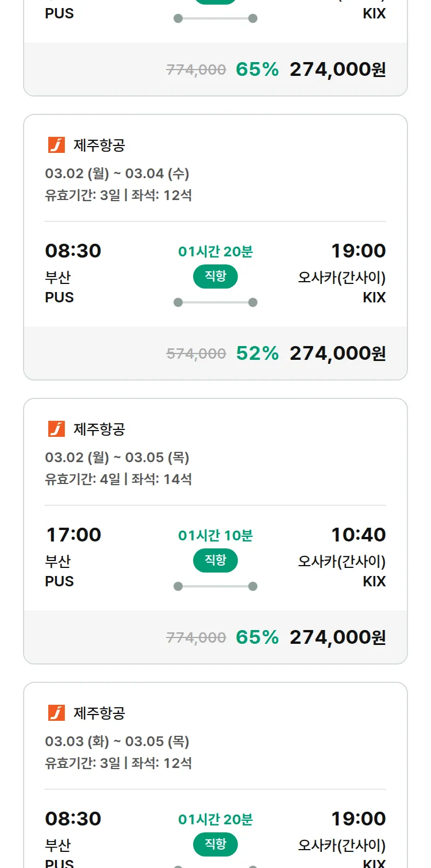Select the 10:40 arrival time

tap(358, 535)
